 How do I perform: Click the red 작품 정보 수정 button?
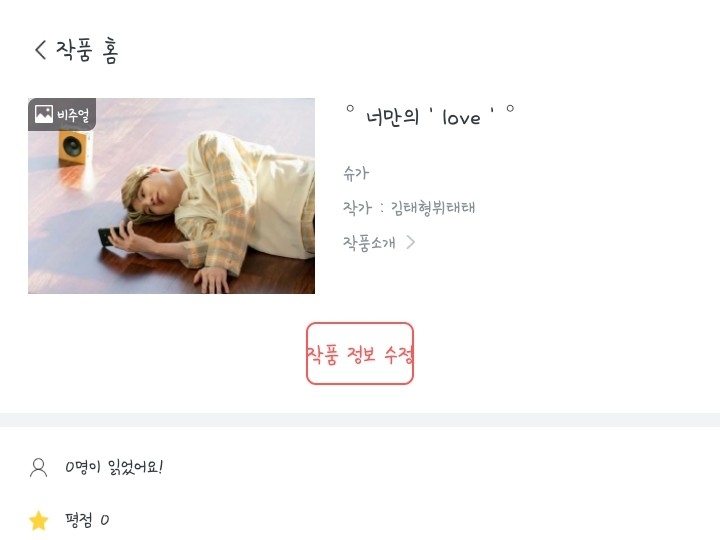[360, 354]
